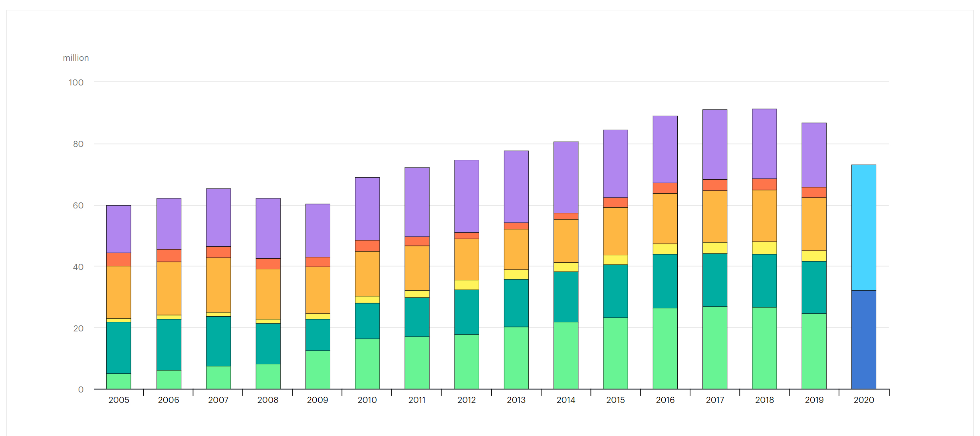Click the 2009 x-axis label
This screenshot has width=980, height=436.
click(x=317, y=400)
